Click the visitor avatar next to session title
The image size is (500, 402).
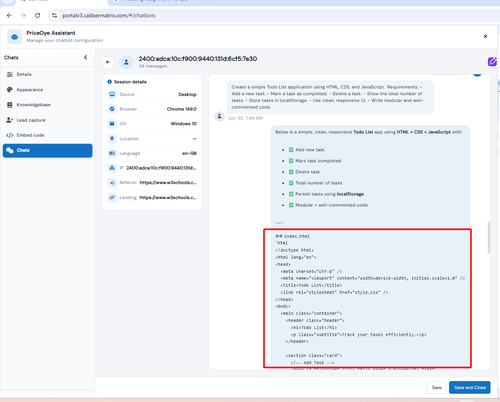point(126,62)
